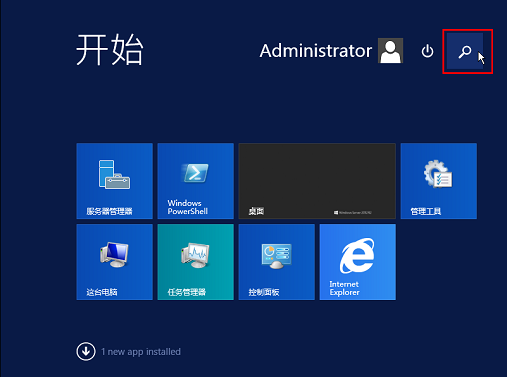
Task: Launch the 服务器管理器 tile
Action: 115,181
